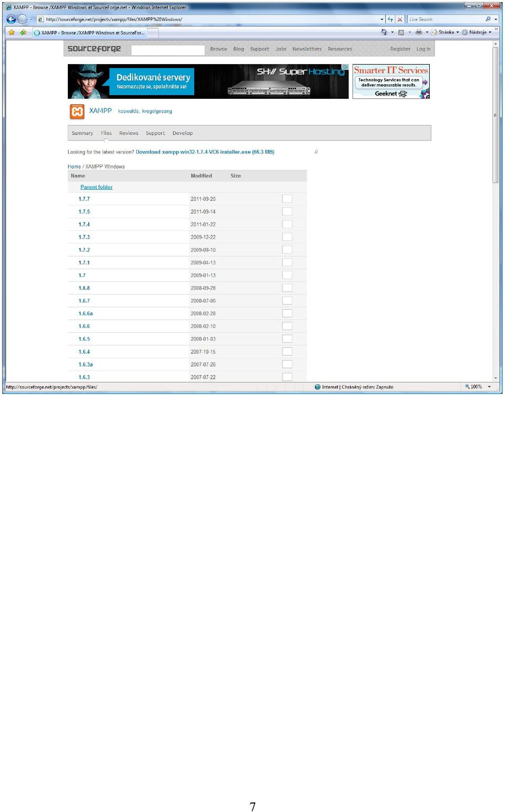Open the 1.7.7 version folder
Viewport: 505px width, 812px height.
pyautogui.click(x=84, y=199)
